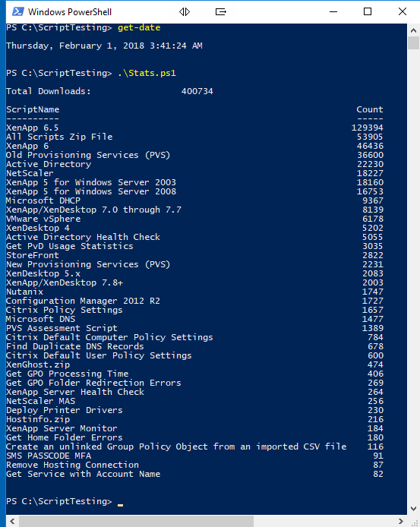Click the vertical scrollbar up arrow
Viewport: 420px width, 527px height.
click(414, 30)
